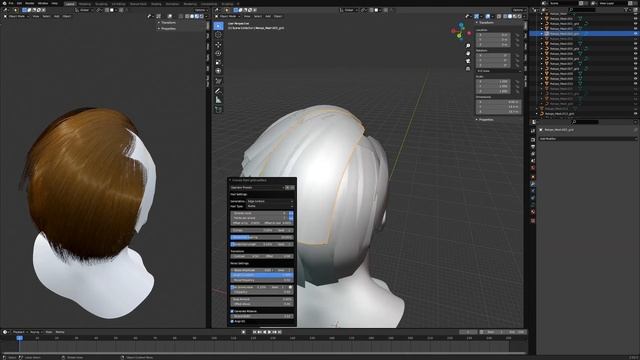Toggle gizmos in right viewport header

(476, 16)
